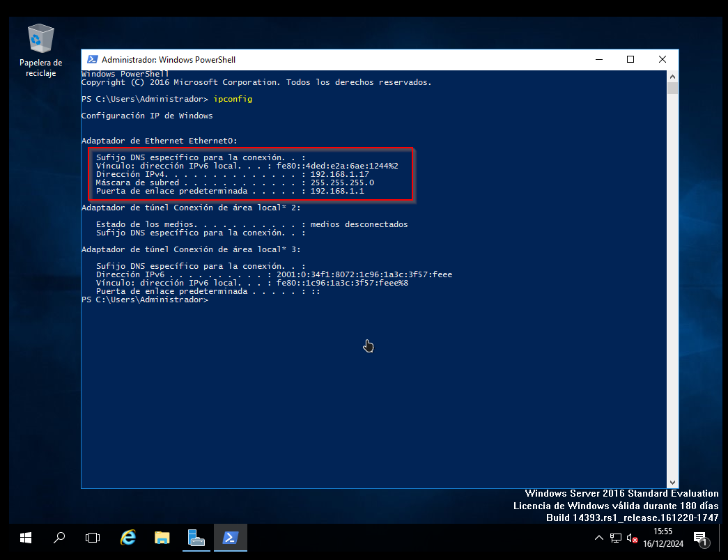Viewport: 728px width, 560px height.
Task: Open Task View from the taskbar
Action: click(93, 538)
